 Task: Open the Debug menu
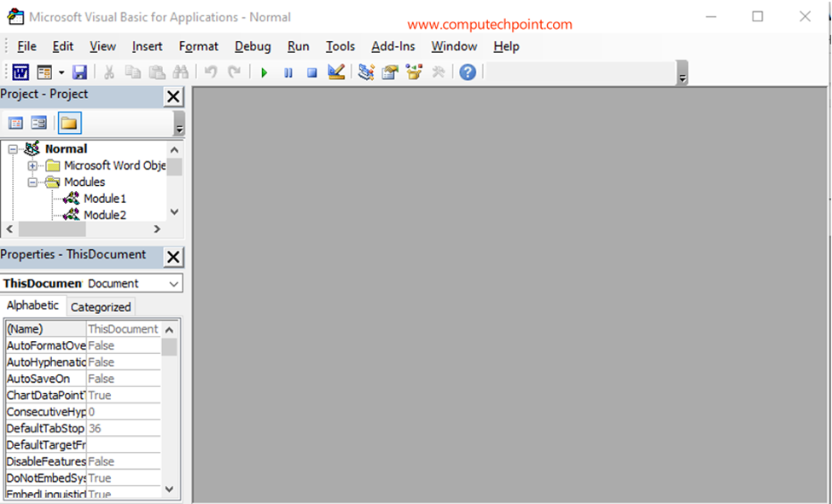253,47
